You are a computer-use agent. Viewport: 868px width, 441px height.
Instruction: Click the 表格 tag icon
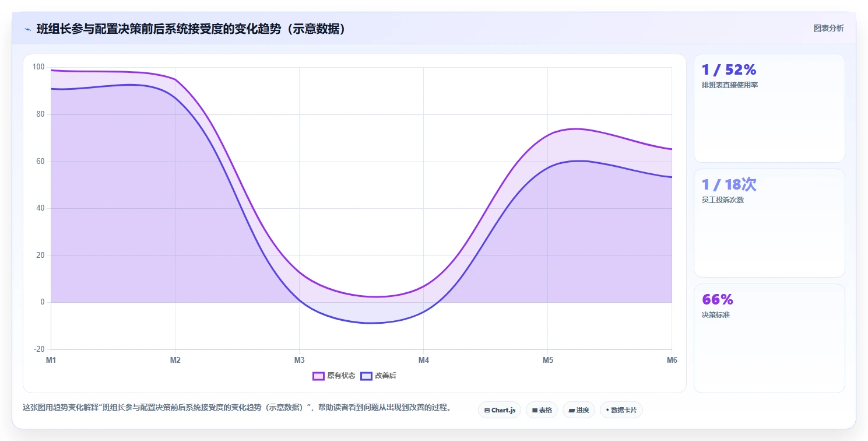pyautogui.click(x=535, y=410)
